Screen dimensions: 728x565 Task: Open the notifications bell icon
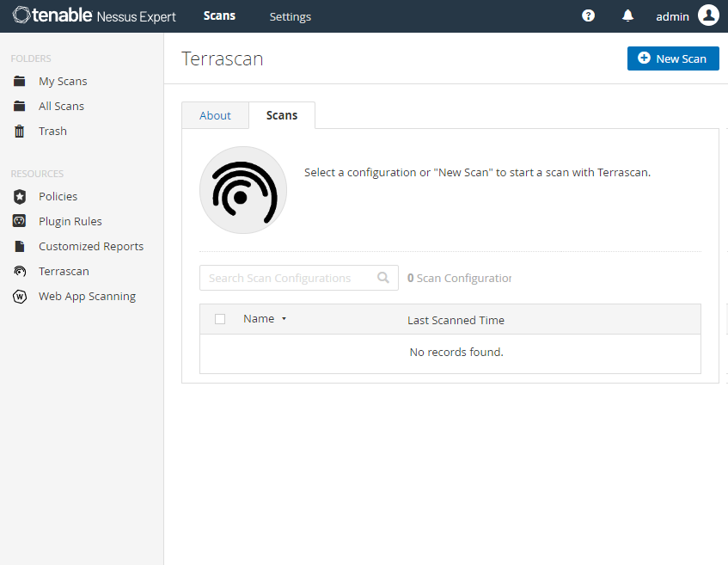coord(627,15)
